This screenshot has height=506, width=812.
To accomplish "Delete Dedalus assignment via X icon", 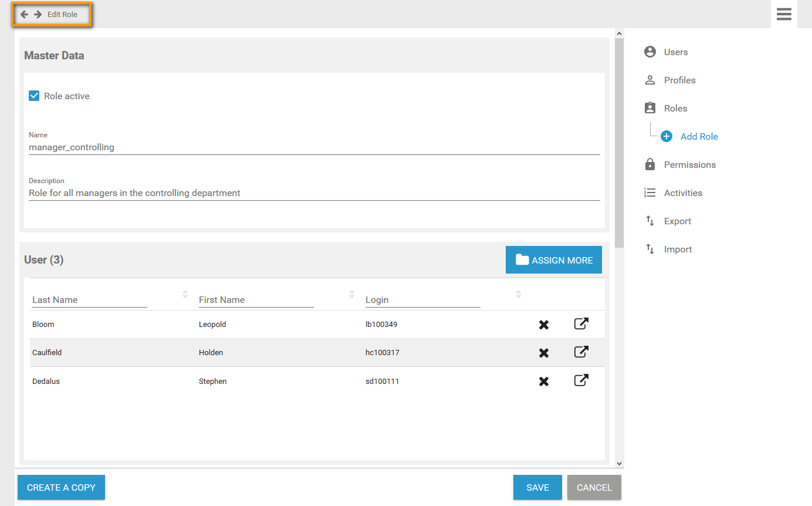I will 544,382.
